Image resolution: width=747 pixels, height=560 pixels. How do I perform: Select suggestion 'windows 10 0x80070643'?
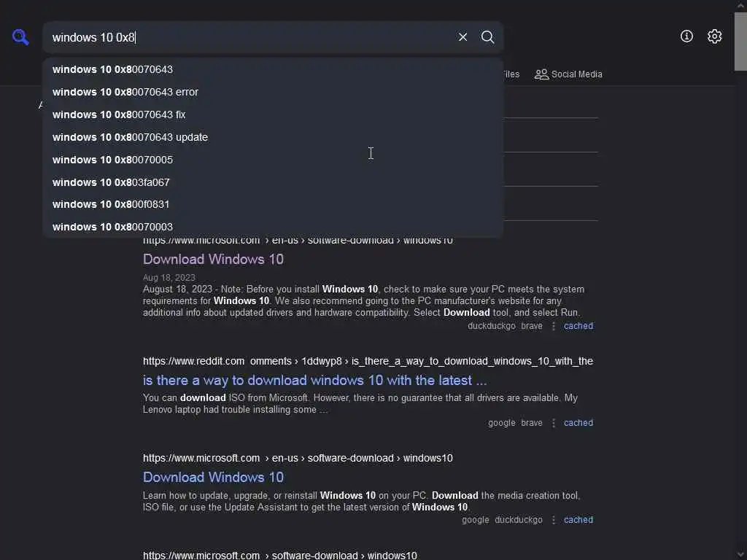(273, 69)
